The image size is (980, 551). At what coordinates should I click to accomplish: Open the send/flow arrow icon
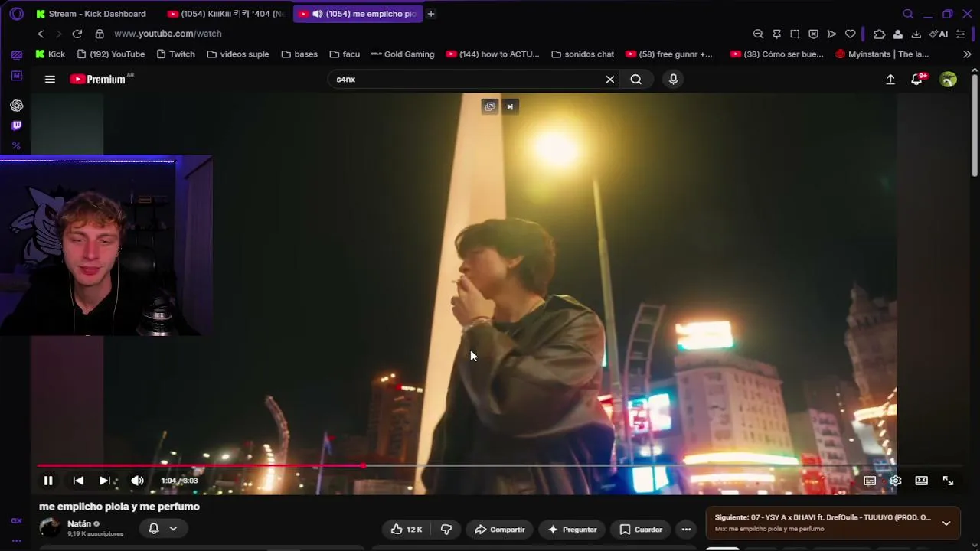[x=831, y=34]
